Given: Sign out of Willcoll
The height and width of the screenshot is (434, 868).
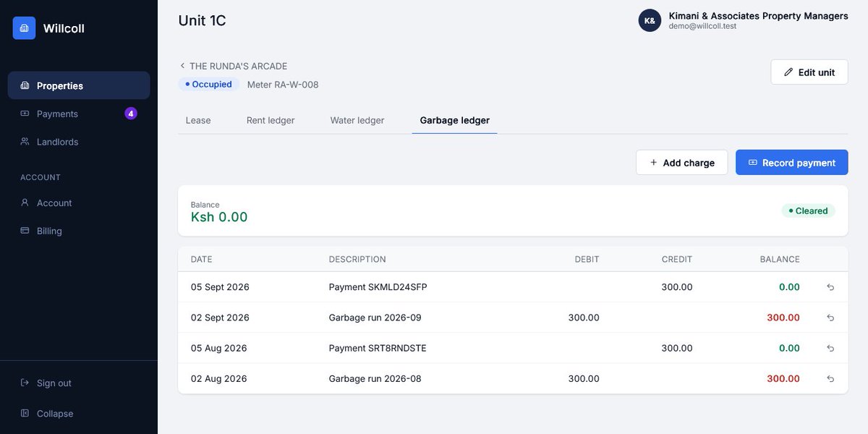Looking at the screenshot, I should [79, 383].
